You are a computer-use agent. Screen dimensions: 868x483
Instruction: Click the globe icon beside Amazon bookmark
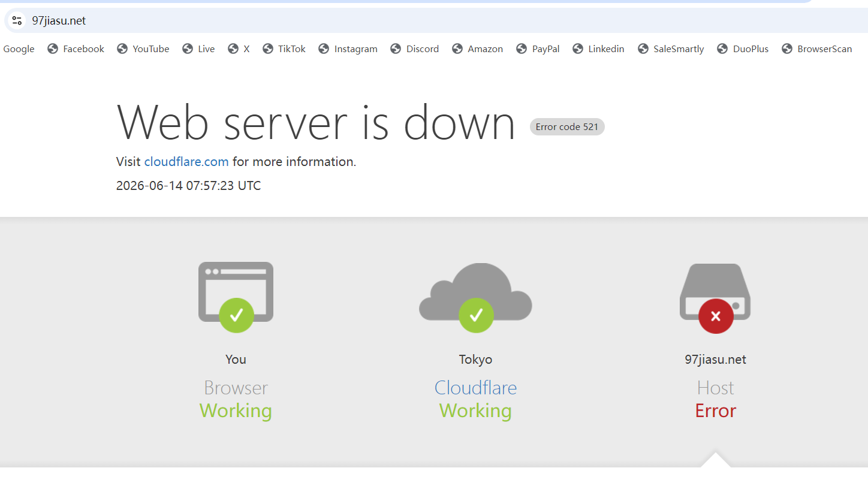pos(457,49)
